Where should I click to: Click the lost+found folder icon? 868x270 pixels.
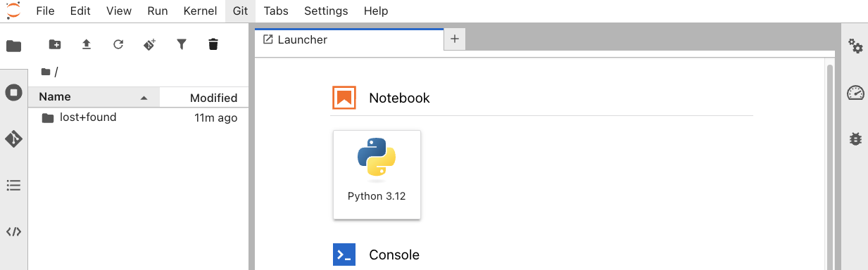tap(48, 117)
